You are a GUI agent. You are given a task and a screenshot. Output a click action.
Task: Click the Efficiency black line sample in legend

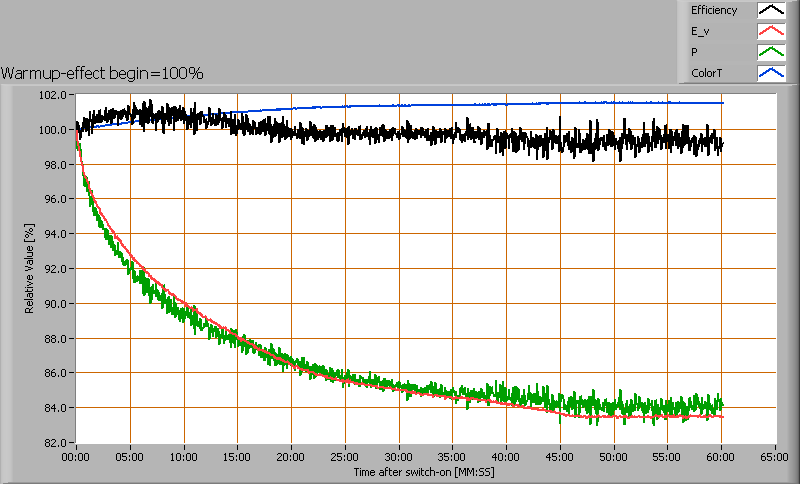[x=769, y=10]
